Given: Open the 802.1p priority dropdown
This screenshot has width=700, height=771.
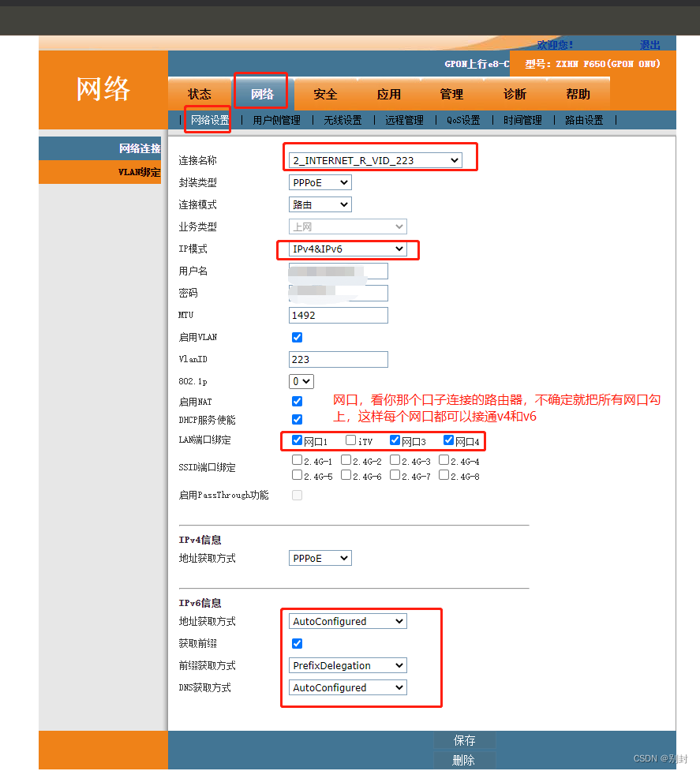Looking at the screenshot, I should click(301, 381).
